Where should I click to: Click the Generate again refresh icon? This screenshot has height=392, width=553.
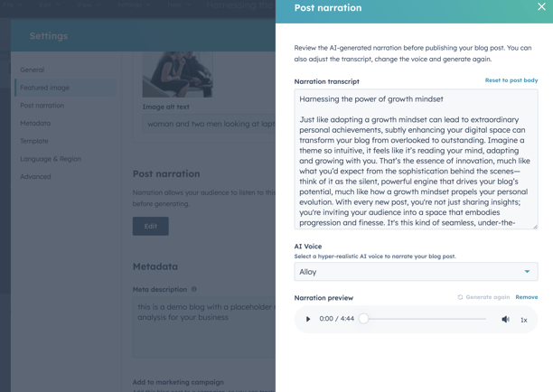[460, 297]
